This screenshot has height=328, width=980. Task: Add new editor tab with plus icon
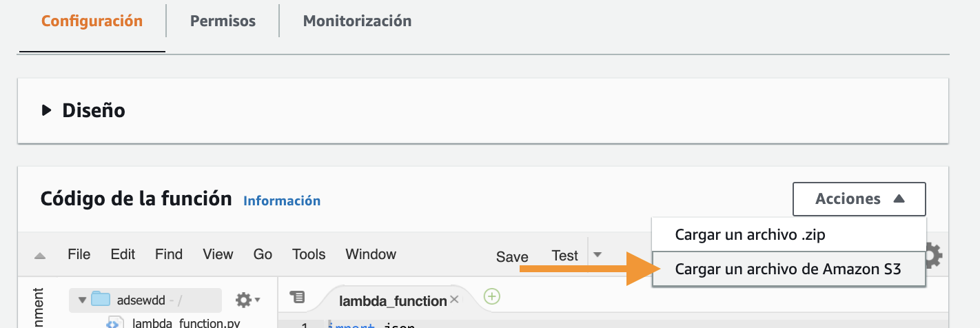click(491, 297)
